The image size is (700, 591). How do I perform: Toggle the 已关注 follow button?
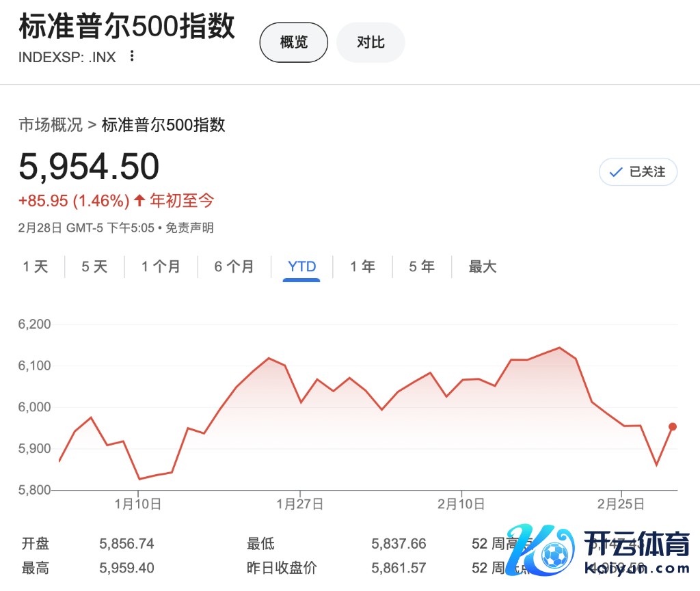638,172
